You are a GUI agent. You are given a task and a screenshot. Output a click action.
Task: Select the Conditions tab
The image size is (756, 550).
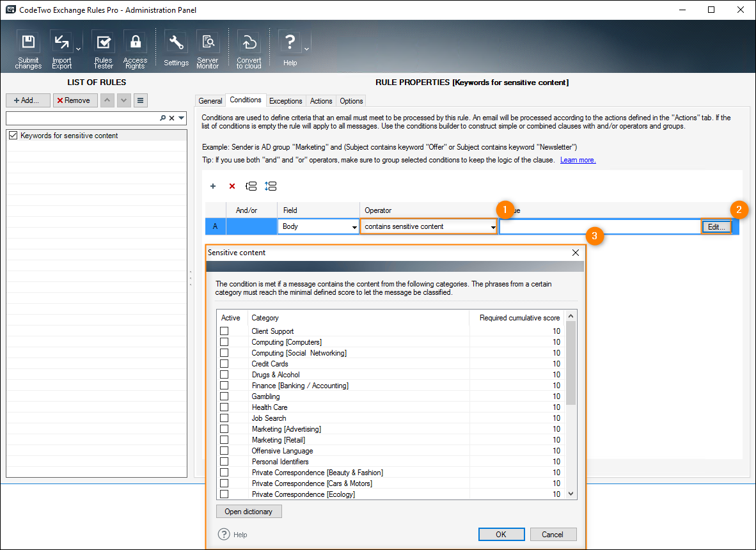tap(246, 100)
